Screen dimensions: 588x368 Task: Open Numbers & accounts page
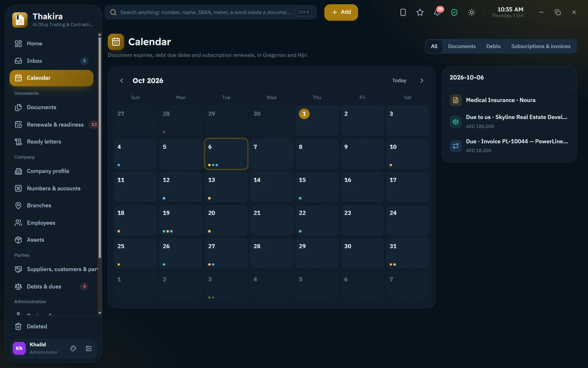[x=51, y=188]
